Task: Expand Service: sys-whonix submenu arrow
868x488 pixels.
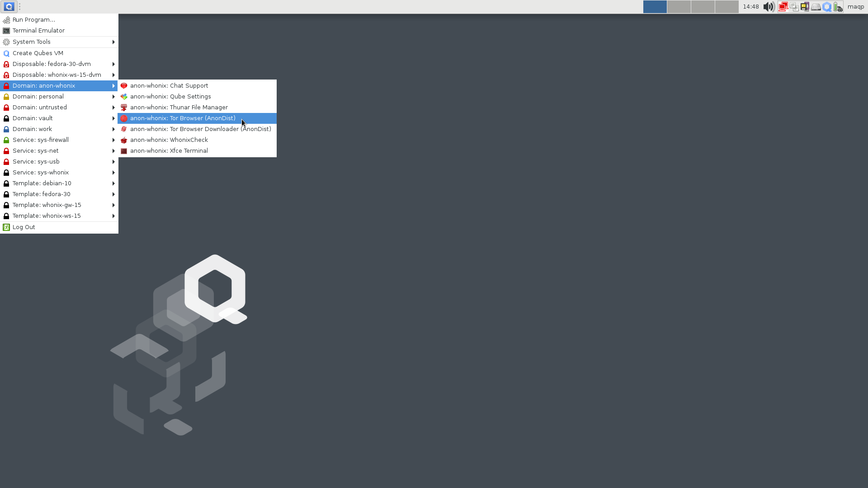Action: tap(113, 173)
